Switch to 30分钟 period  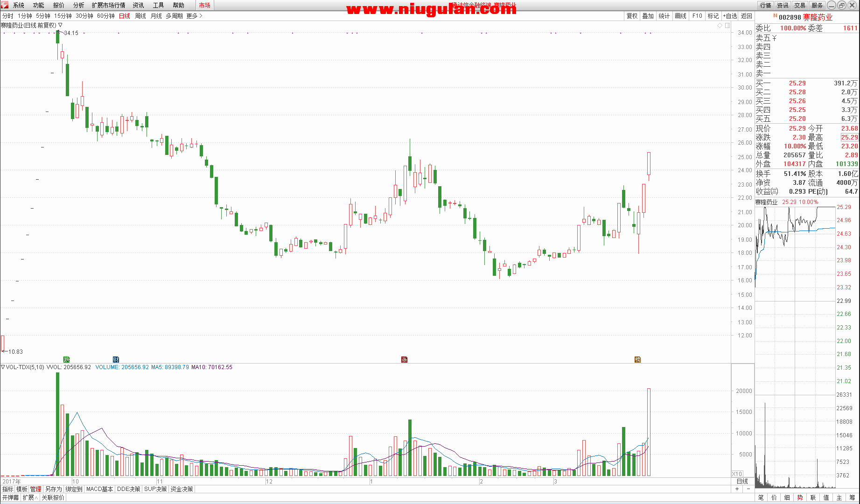pyautogui.click(x=84, y=16)
